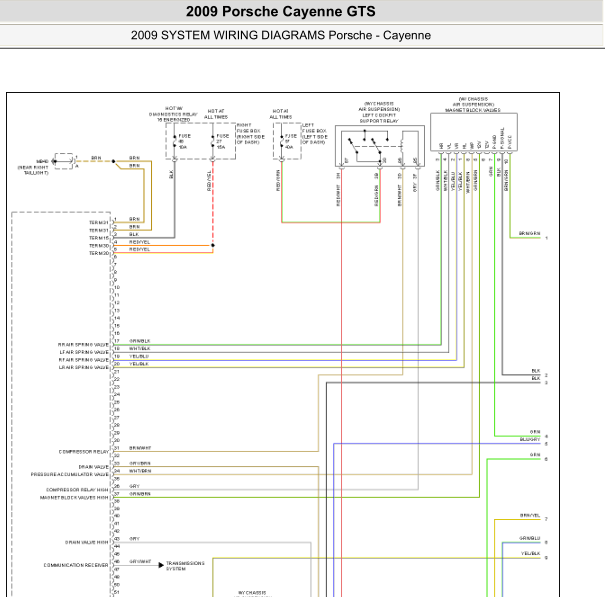Click 'RIGHT FUSE BOX (RIGHT SIDE OF DASH)' label

click(251, 134)
